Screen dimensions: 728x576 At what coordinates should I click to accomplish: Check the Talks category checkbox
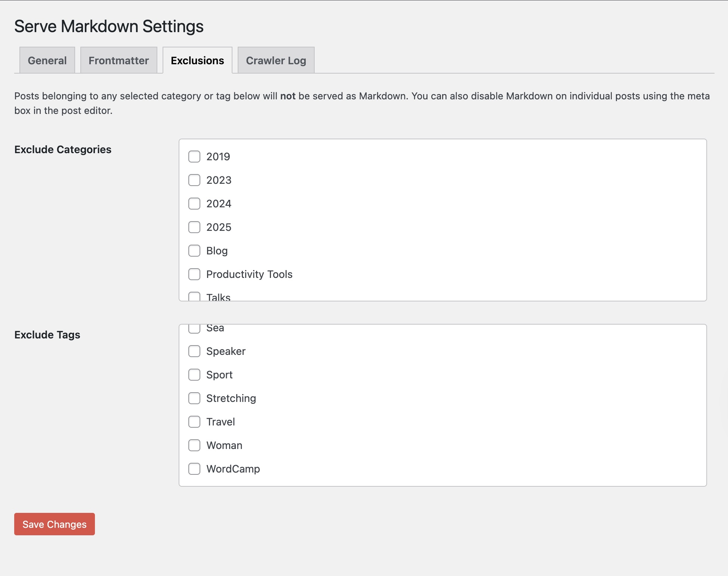(194, 297)
